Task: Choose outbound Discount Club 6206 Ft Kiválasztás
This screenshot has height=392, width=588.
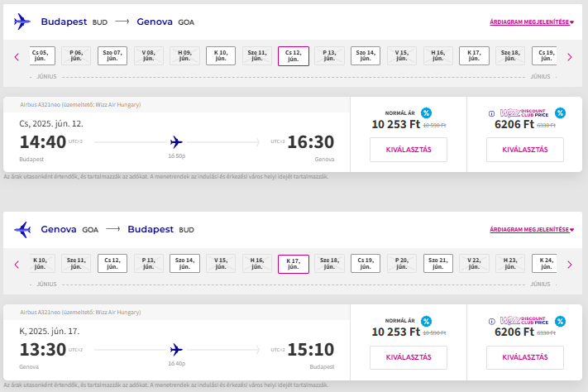Action: tap(525, 150)
